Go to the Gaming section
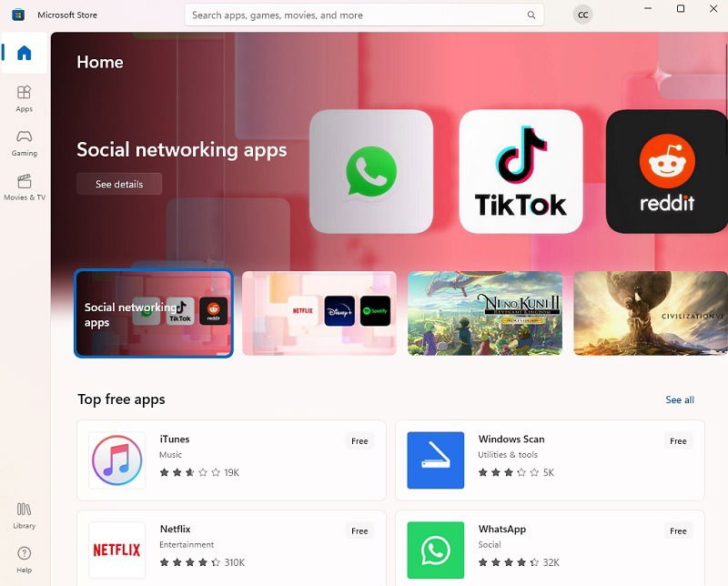 (25, 143)
